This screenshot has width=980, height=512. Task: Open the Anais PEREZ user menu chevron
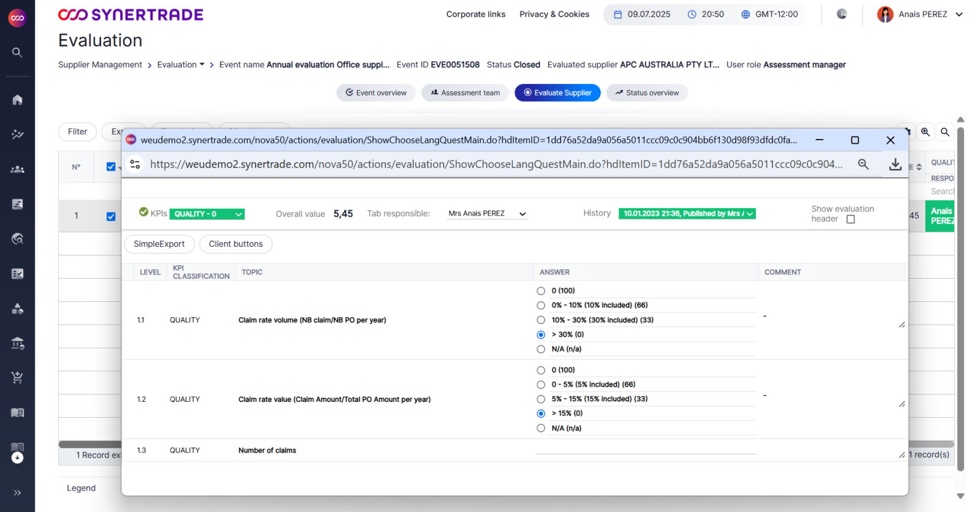tap(959, 14)
